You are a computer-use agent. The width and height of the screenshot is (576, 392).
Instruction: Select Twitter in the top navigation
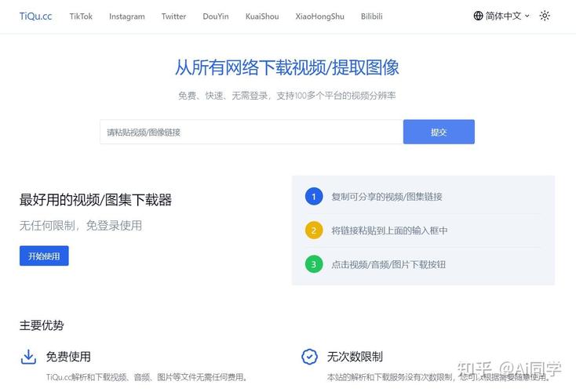pos(173,16)
